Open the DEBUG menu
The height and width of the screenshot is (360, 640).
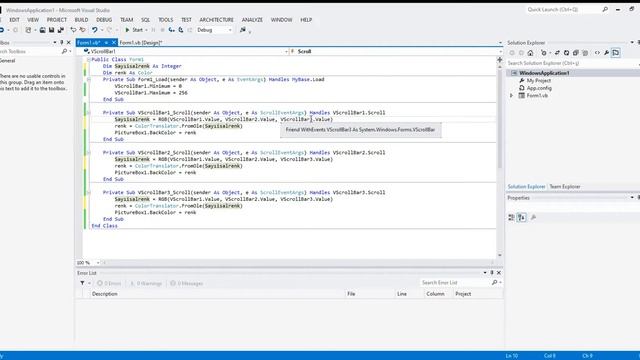[x=104, y=20]
